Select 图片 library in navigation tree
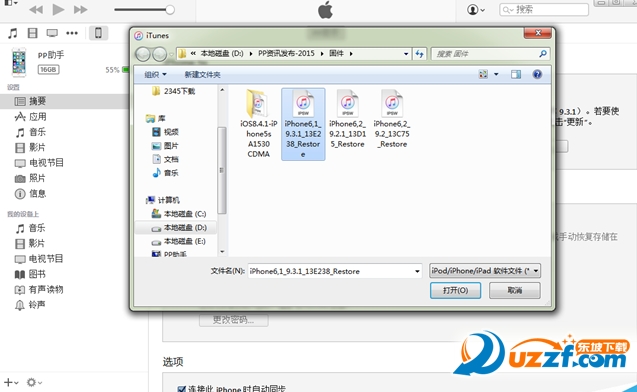The height and width of the screenshot is (392, 637). [x=166, y=146]
